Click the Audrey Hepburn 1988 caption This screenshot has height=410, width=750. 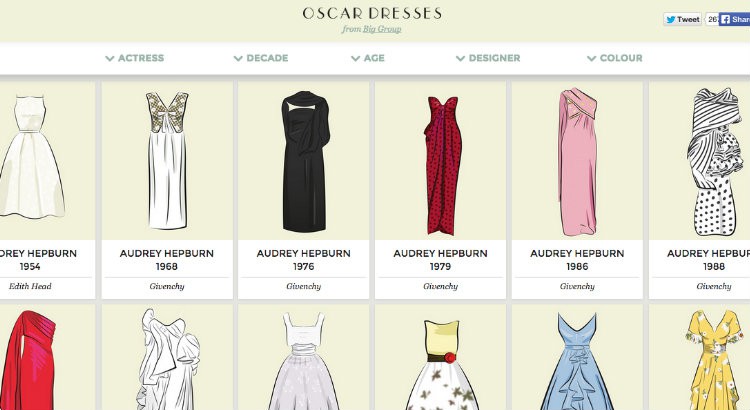(x=708, y=260)
